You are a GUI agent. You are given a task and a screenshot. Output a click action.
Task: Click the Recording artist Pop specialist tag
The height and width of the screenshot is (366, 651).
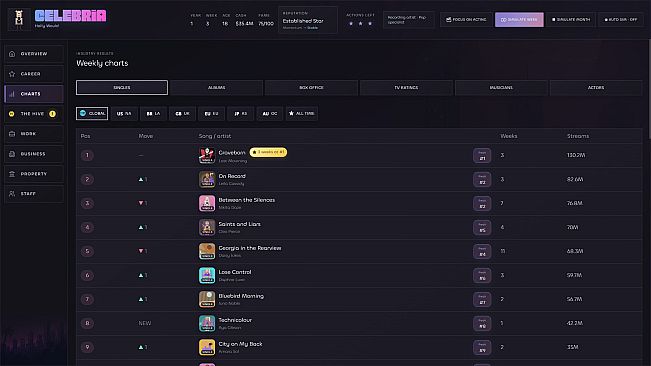pyautogui.click(x=408, y=20)
